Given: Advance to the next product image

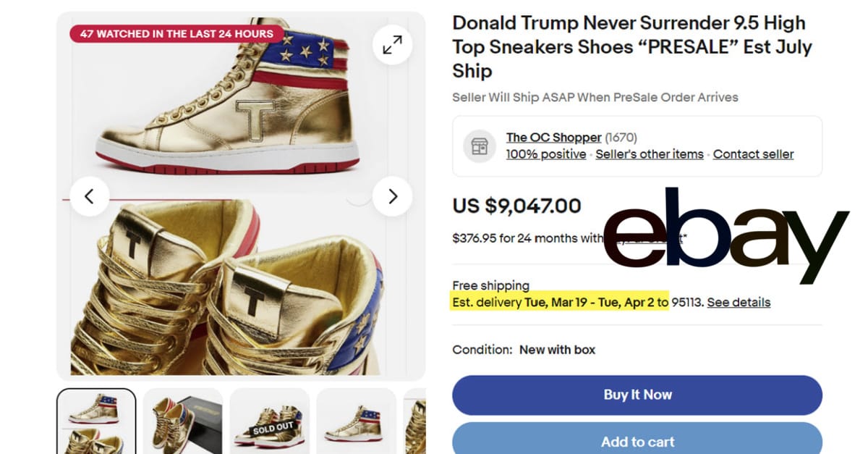Looking at the screenshot, I should tap(392, 196).
